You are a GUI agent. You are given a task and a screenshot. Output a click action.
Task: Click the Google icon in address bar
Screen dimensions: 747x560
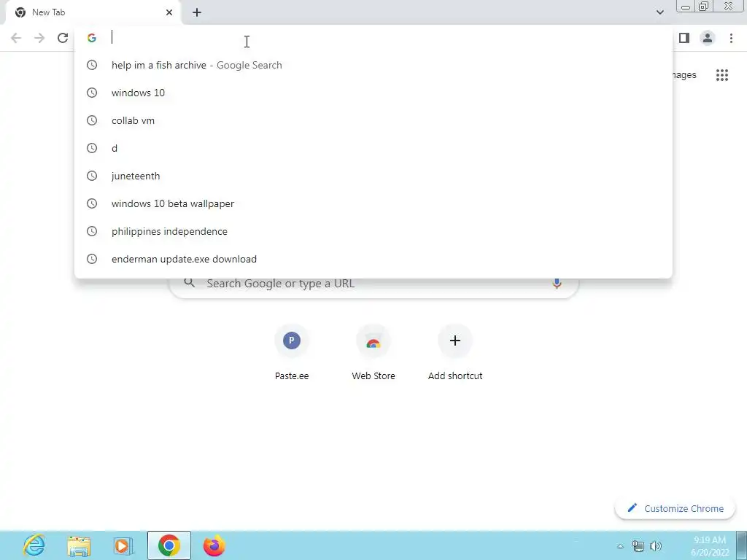92,38
